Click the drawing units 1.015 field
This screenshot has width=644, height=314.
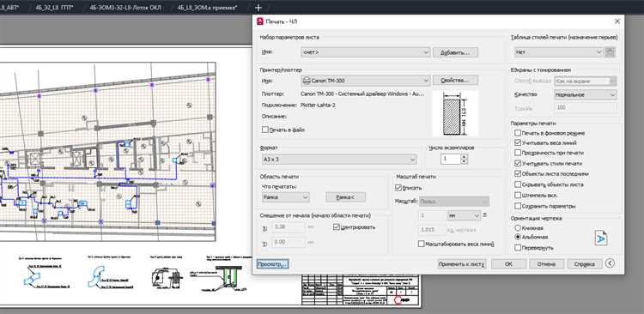click(x=432, y=229)
